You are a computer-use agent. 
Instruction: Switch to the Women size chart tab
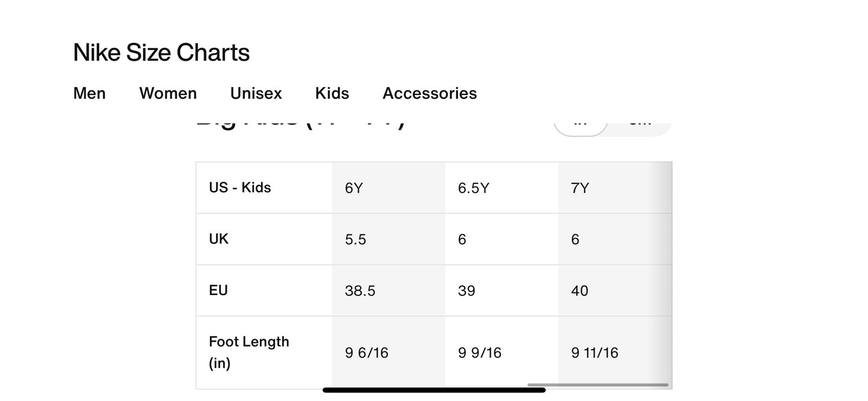168,93
